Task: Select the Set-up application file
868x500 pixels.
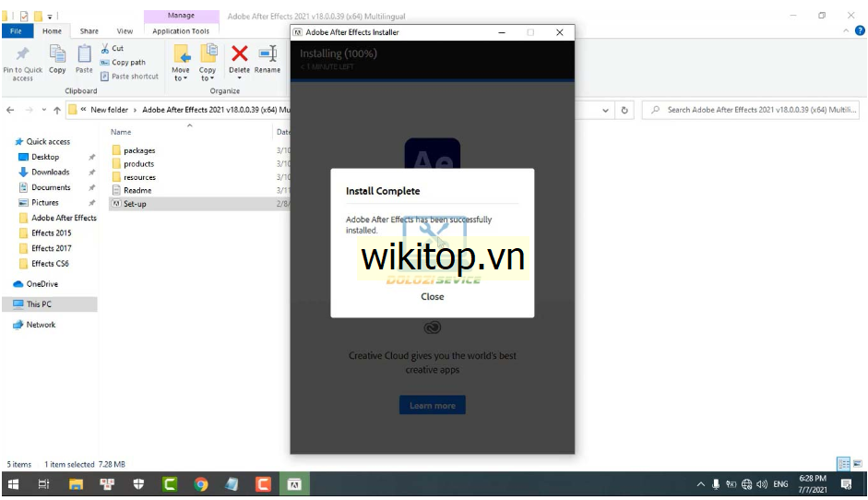Action: tap(135, 204)
